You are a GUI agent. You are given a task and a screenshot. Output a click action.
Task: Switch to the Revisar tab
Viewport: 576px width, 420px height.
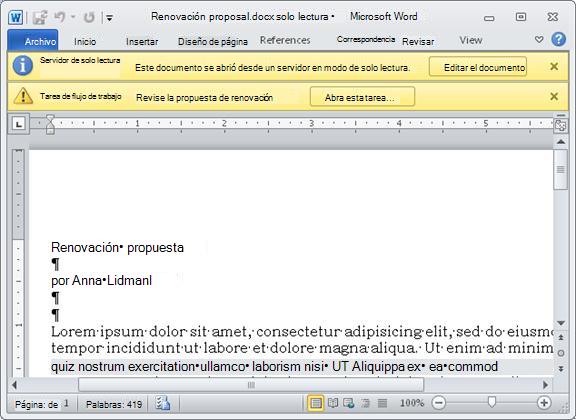[418, 42]
